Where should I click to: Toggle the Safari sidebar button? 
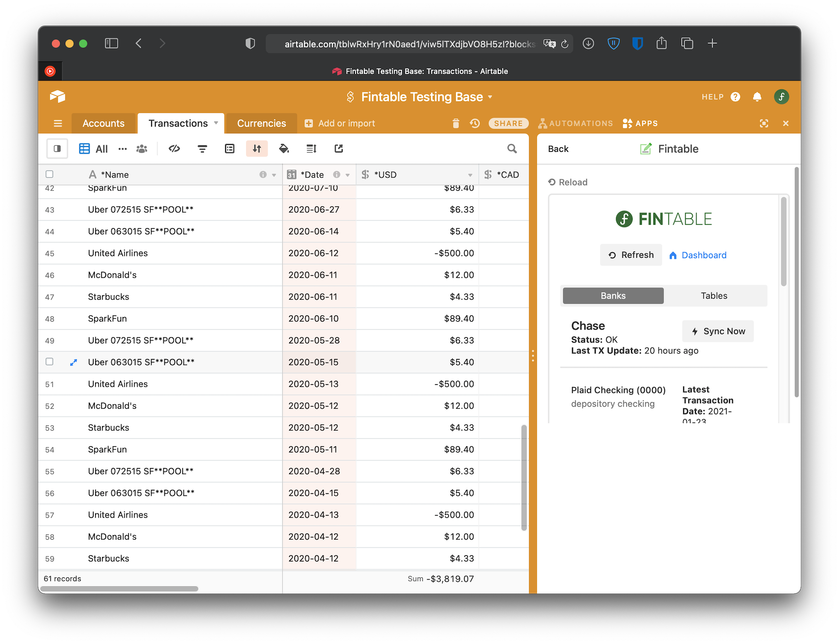[111, 43]
